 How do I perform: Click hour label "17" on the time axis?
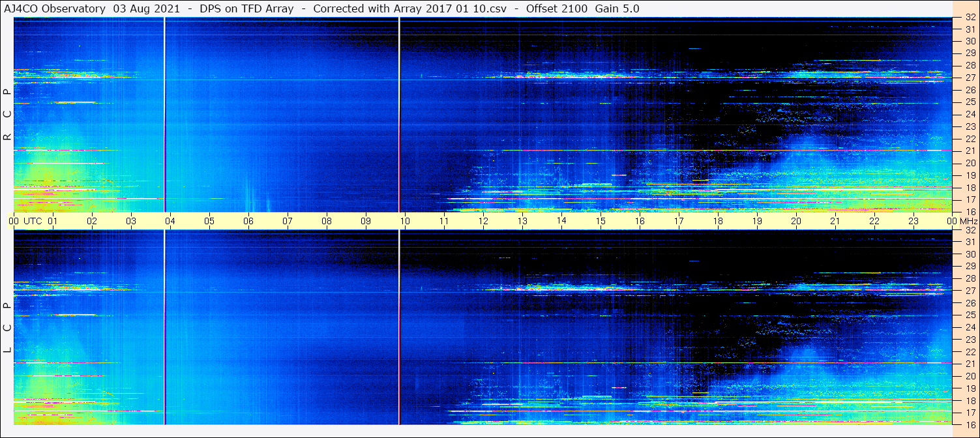click(679, 221)
